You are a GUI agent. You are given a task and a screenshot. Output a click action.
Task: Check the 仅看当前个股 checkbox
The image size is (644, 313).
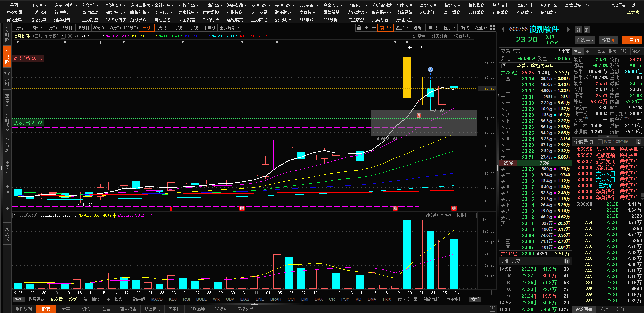coord(600,142)
